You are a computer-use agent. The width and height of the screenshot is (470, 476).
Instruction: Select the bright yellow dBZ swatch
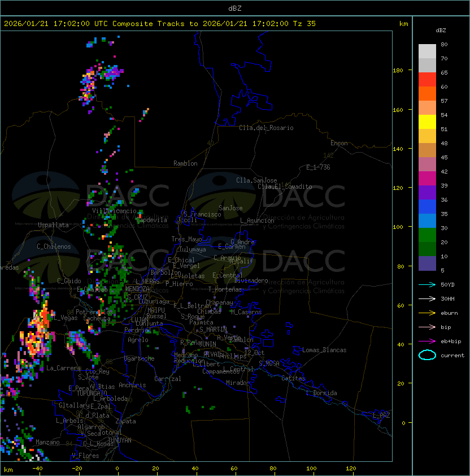(427, 122)
